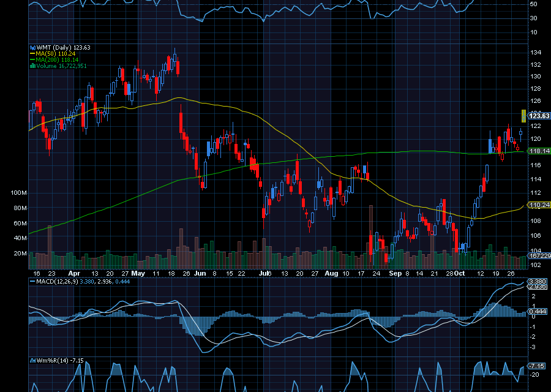Image resolution: width=551 pixels, height=392 pixels.
Task: Click the WMT (Daily) legend chart icon
Action: tap(32, 47)
